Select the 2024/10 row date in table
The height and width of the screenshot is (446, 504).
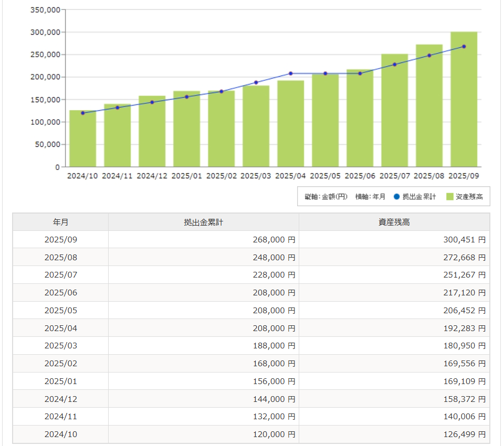(60, 434)
